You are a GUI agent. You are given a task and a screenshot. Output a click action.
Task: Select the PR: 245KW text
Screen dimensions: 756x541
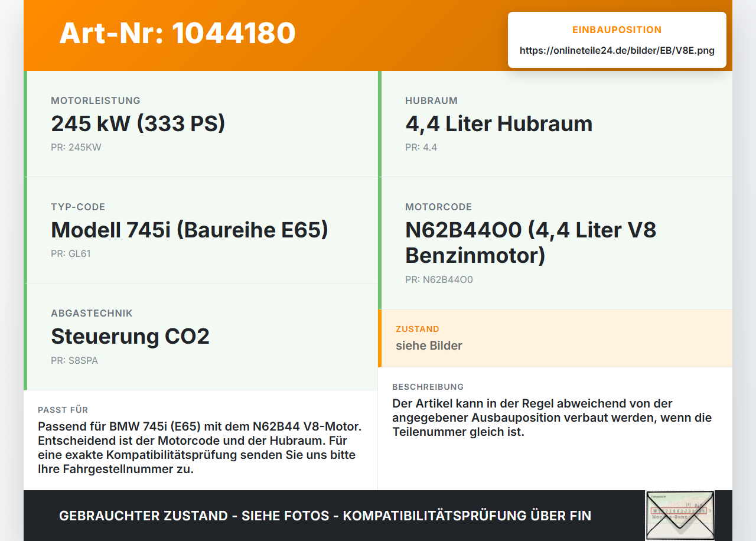click(x=76, y=147)
